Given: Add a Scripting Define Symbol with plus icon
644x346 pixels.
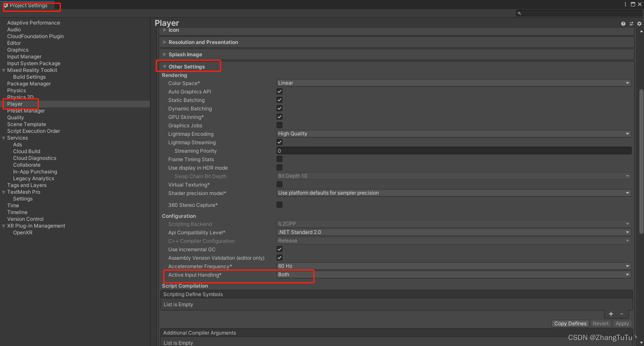Looking at the screenshot, I should coord(611,314).
